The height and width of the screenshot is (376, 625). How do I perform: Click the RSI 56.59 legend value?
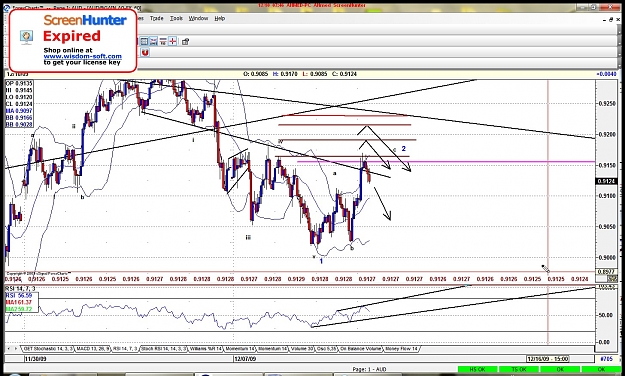[x=19, y=295]
